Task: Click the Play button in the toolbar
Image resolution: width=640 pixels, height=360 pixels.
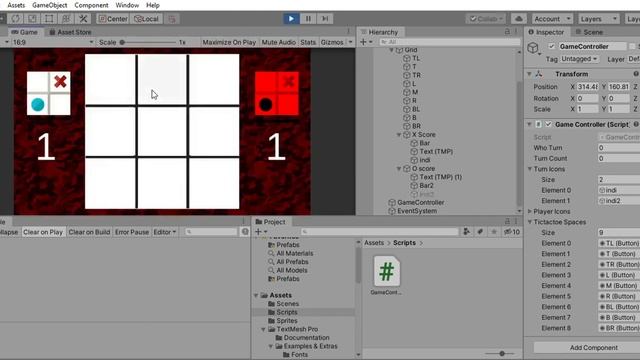Action: point(291,19)
